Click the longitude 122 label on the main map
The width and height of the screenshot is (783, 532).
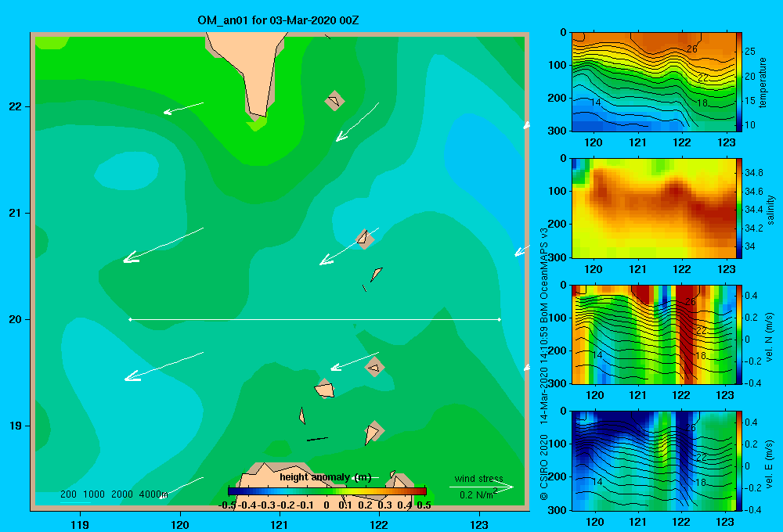pos(379,524)
